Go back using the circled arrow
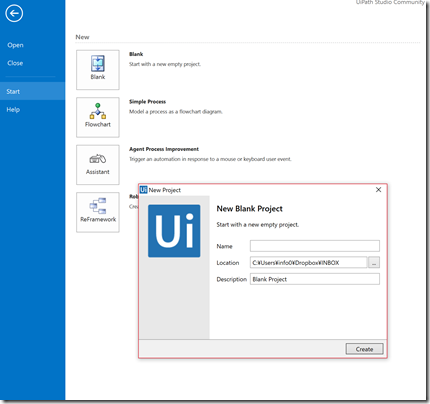 14,13
